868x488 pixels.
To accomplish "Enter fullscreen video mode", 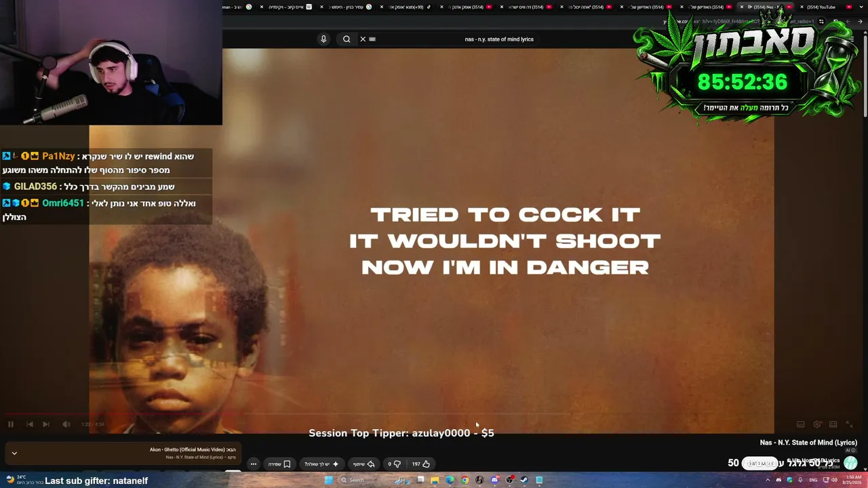I will [850, 424].
